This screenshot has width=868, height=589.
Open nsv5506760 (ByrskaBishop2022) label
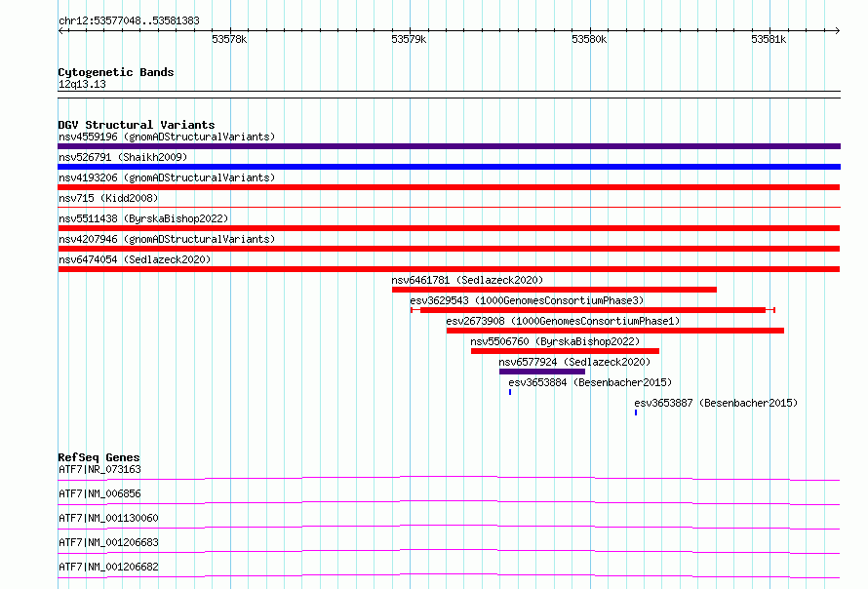555,341
